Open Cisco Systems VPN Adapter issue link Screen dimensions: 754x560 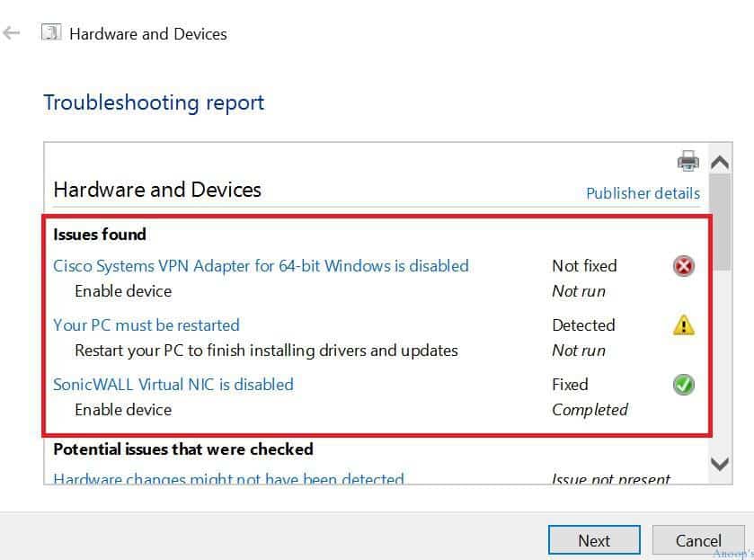click(x=261, y=266)
